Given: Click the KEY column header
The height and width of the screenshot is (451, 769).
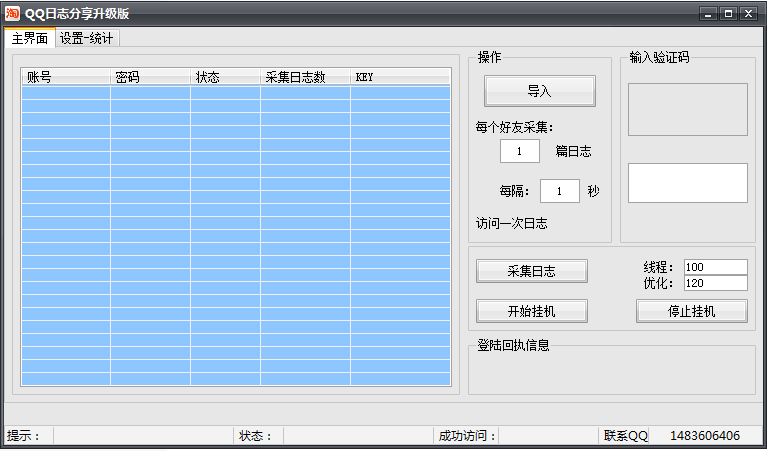Looking at the screenshot, I should (x=400, y=77).
